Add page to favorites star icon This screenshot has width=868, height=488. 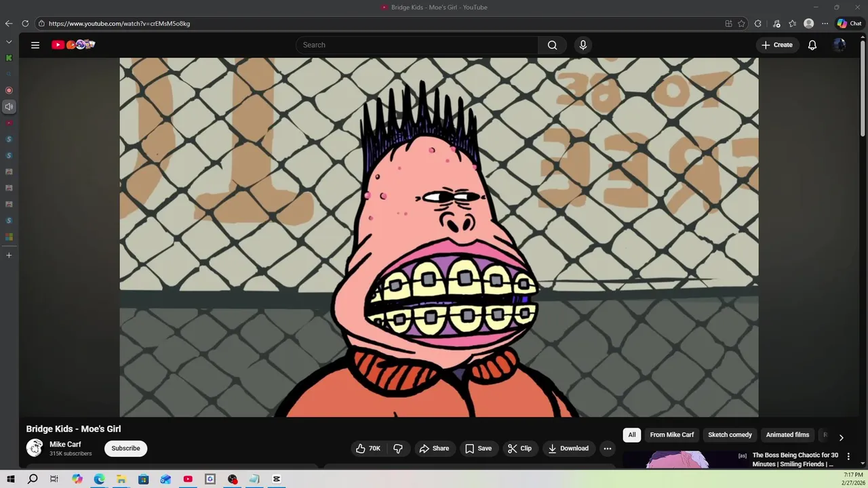[x=741, y=23]
